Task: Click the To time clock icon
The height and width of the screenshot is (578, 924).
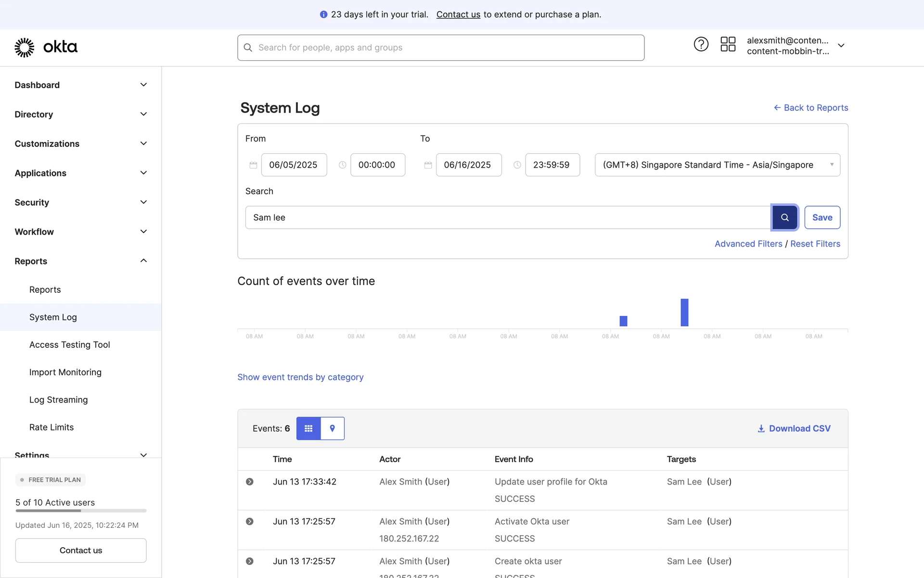Action: tap(517, 165)
